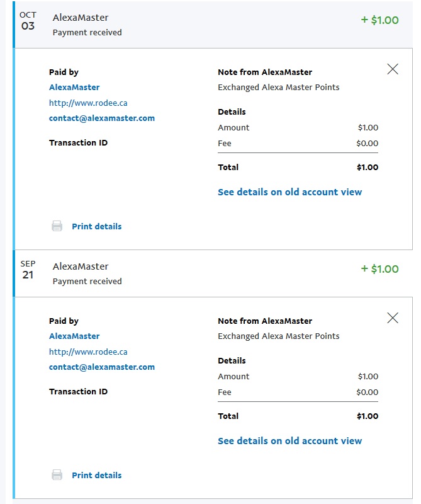
Task: Click the Sep 21 date label
Action: (x=28, y=270)
